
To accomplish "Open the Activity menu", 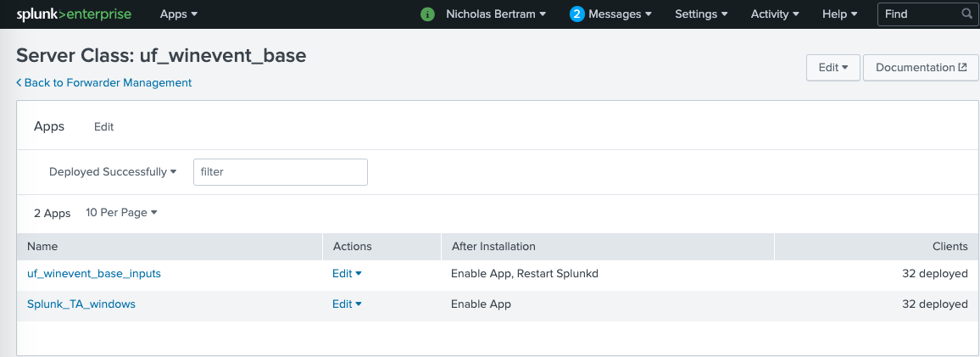I will click(x=775, y=14).
